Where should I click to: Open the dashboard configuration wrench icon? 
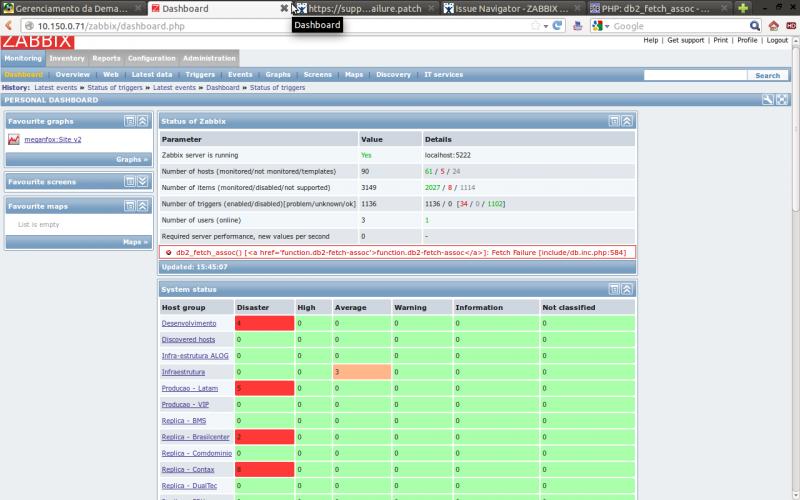coord(768,100)
